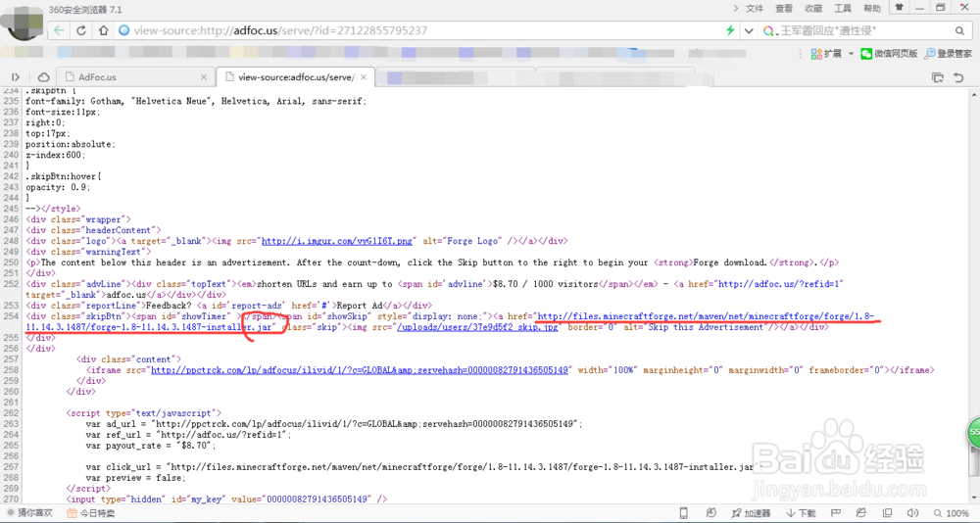The width and height of the screenshot is (980, 523).
Task: Open 今日特卖 in status bar
Action: click(91, 513)
